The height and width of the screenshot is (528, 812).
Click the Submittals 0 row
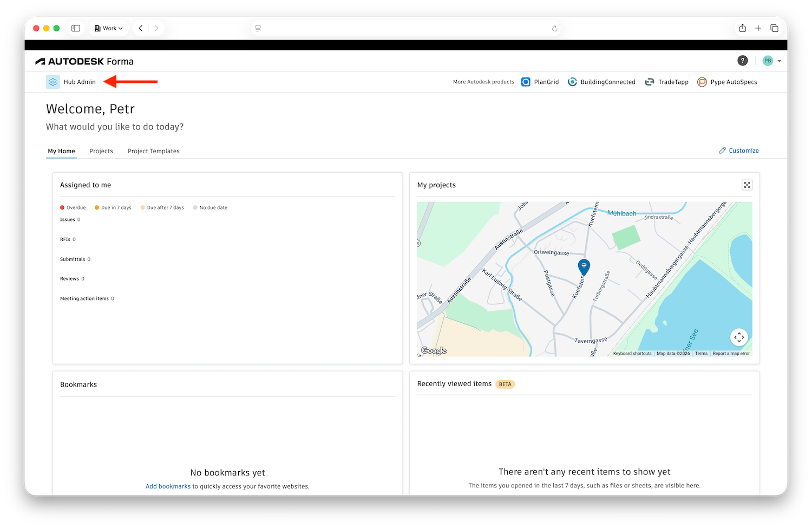coord(75,259)
